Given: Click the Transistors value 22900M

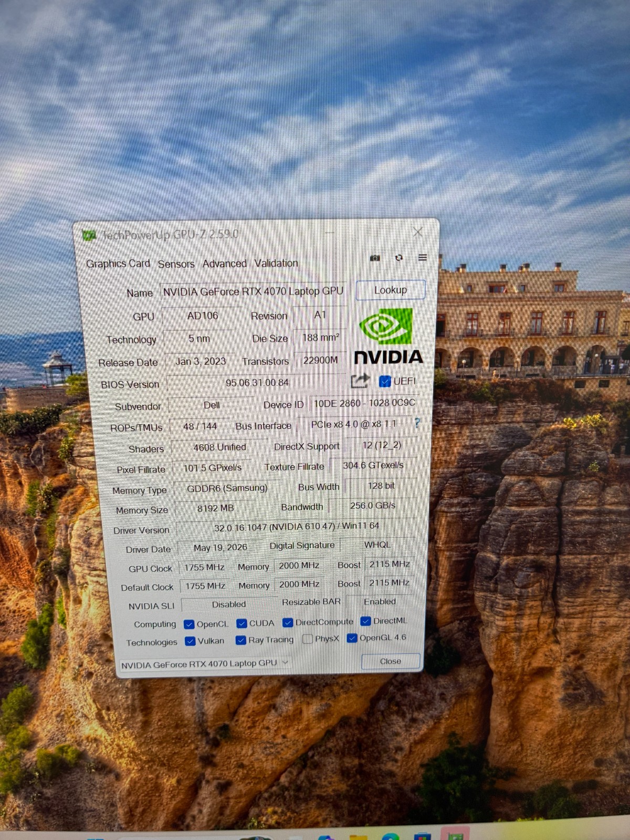Looking at the screenshot, I should click(x=320, y=360).
